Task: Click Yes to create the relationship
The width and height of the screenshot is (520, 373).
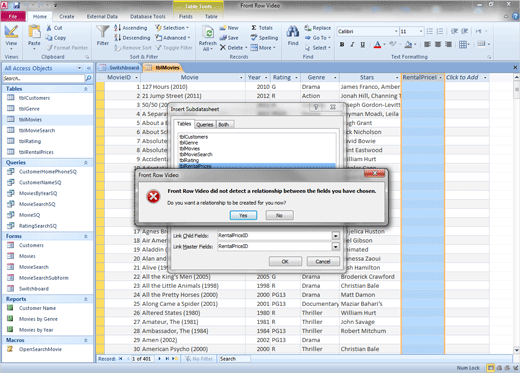Action: pos(243,215)
